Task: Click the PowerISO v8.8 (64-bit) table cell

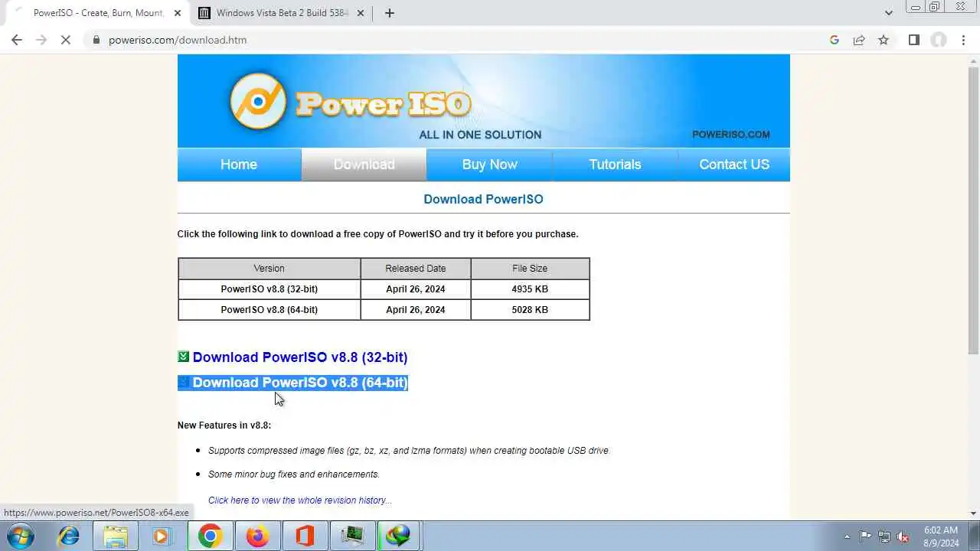Action: pos(269,310)
